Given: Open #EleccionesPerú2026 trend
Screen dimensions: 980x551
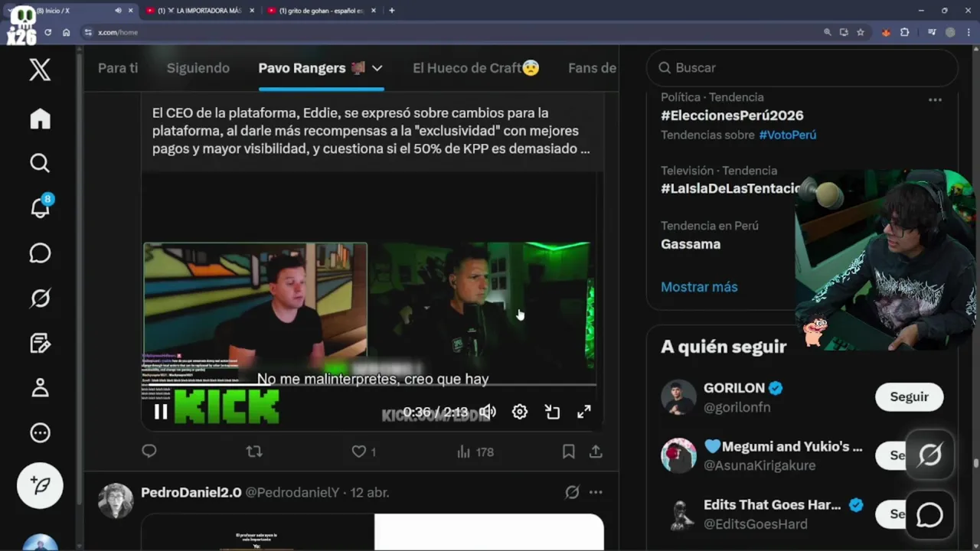Looking at the screenshot, I should [732, 116].
